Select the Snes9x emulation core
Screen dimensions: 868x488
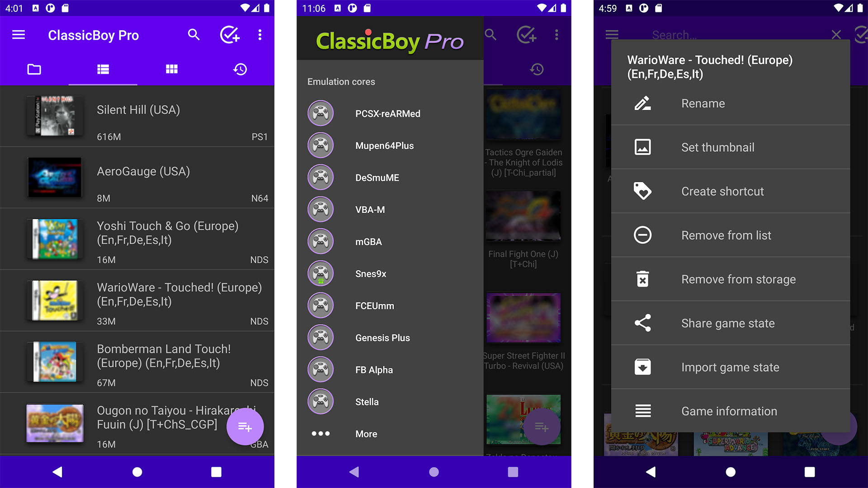(370, 273)
